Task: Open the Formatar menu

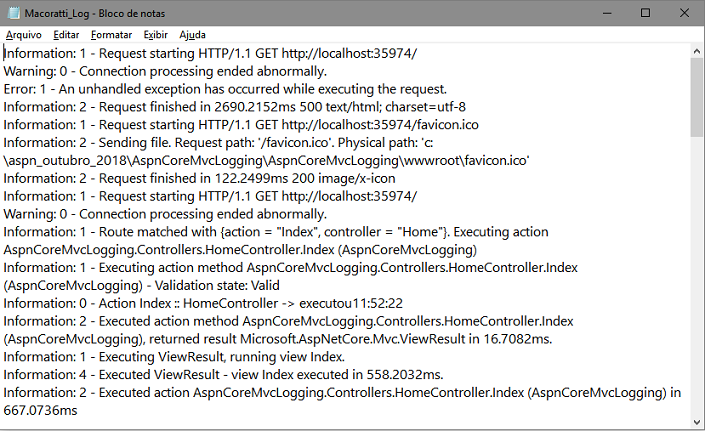Action: point(111,35)
